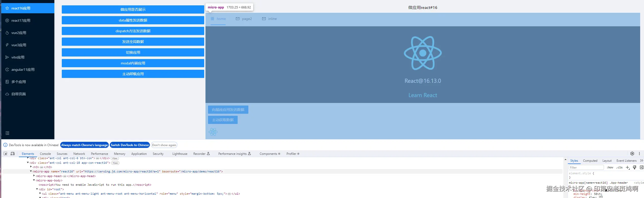The image size is (644, 198).
Task: Open the Performance tab
Action: point(100,154)
